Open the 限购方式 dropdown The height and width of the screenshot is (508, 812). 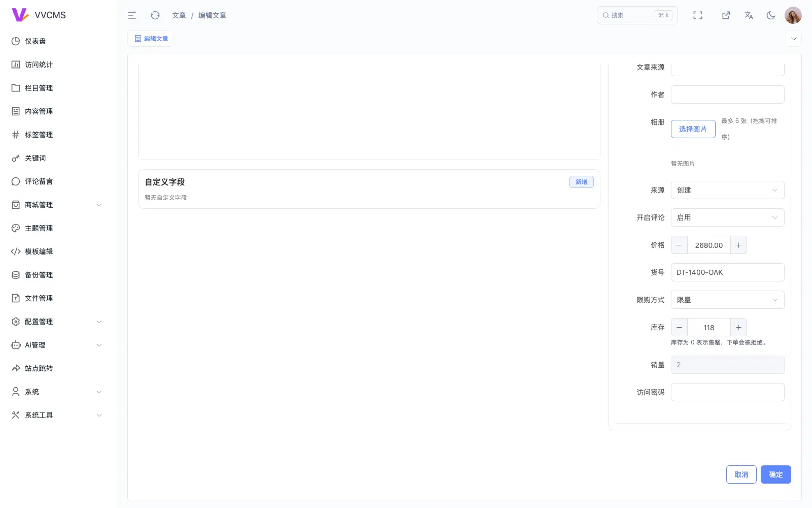pyautogui.click(x=727, y=300)
